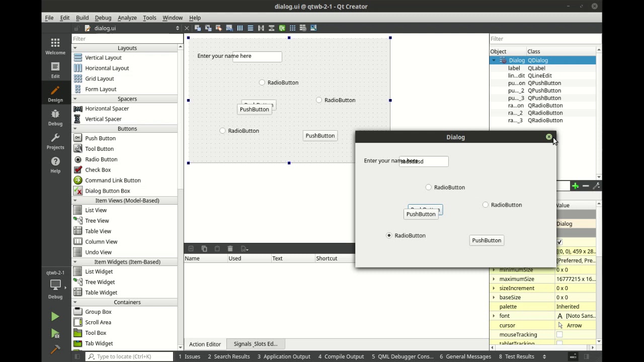This screenshot has height=362, width=644.
Task: Expand the maximumSize property
Action: [x=494, y=279]
